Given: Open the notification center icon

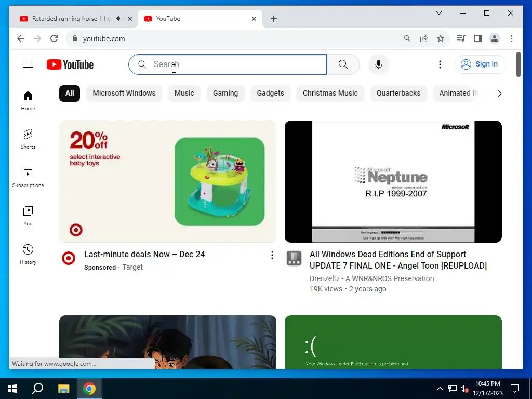Looking at the screenshot, I should pyautogui.click(x=515, y=389).
